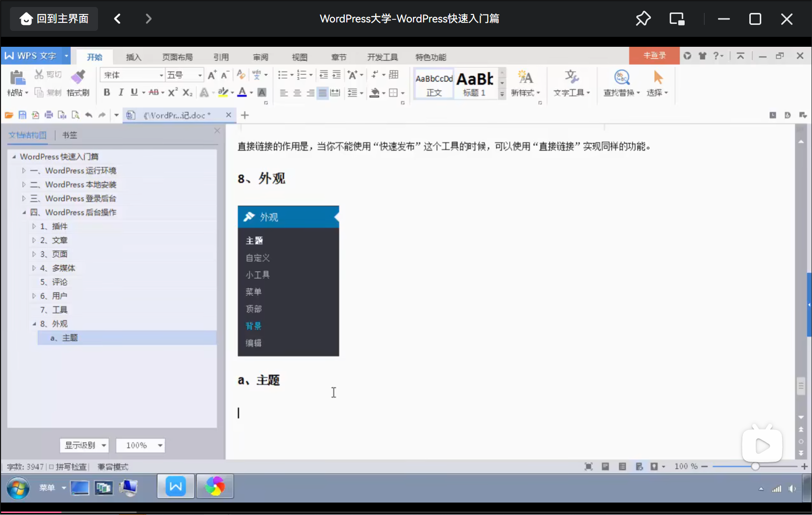Expand 1、插件 tree node
Image resolution: width=812 pixels, height=515 pixels.
click(34, 226)
